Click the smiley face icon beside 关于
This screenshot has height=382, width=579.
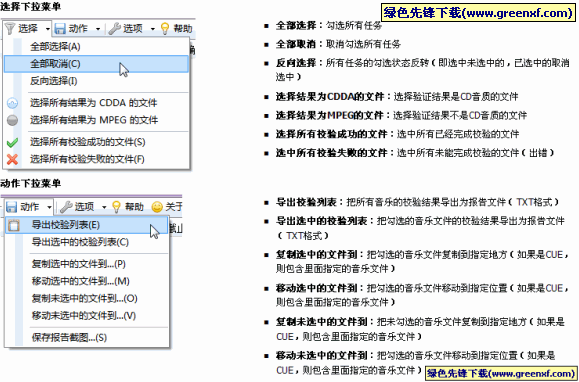click(x=157, y=207)
